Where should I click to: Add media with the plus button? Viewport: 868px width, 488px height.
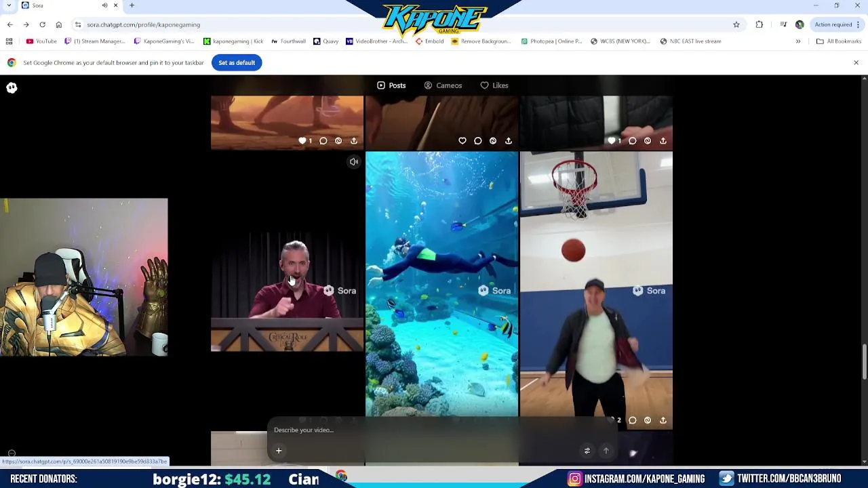pos(279,451)
